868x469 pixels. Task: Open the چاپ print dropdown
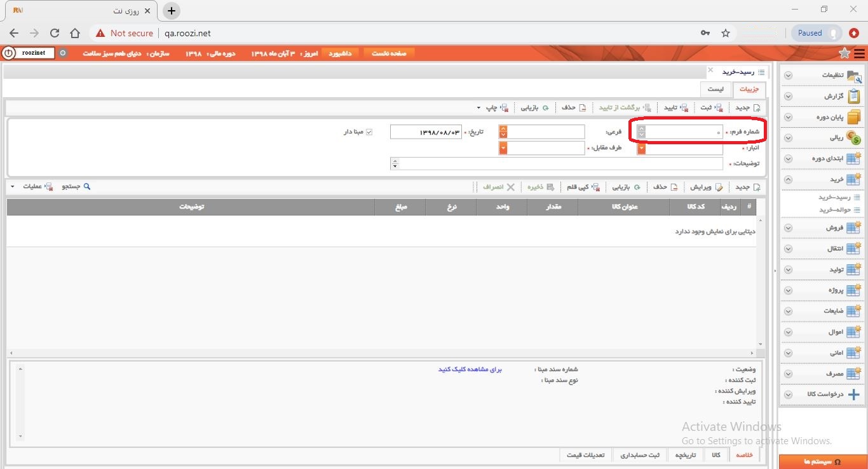[492, 108]
